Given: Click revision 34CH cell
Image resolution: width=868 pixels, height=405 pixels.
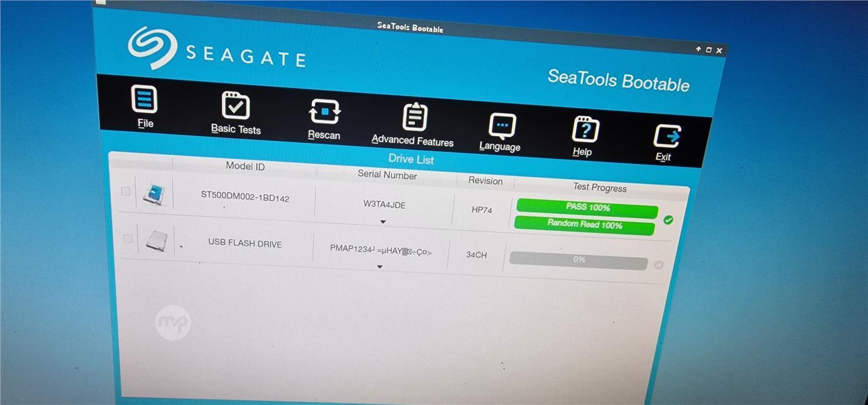Looking at the screenshot, I should 476,255.
